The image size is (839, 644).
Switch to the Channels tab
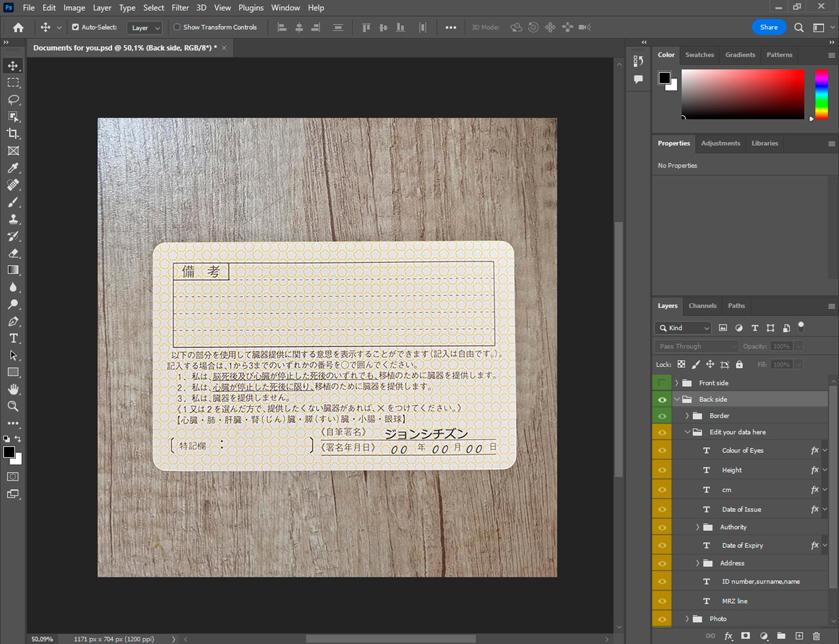(702, 306)
